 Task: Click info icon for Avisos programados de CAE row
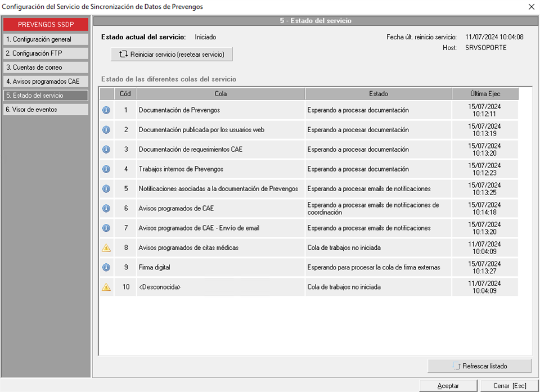pos(106,209)
